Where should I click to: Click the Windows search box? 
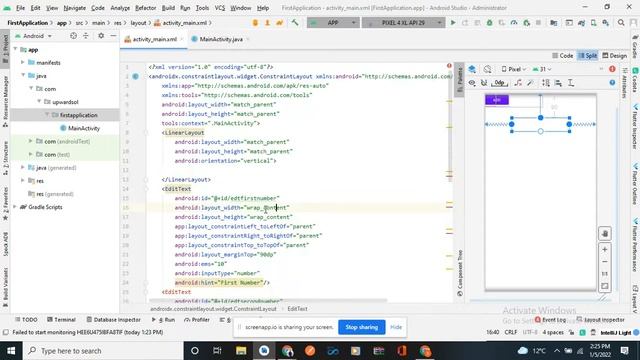click(x=102, y=351)
